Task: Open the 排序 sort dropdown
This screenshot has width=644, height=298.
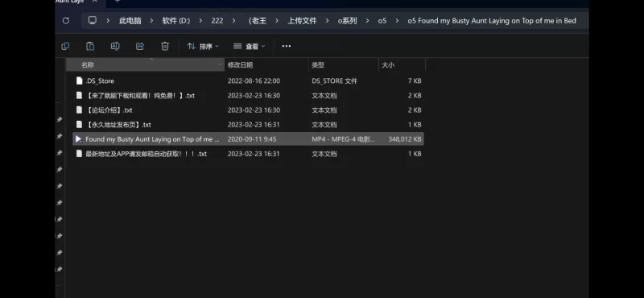Action: click(203, 47)
